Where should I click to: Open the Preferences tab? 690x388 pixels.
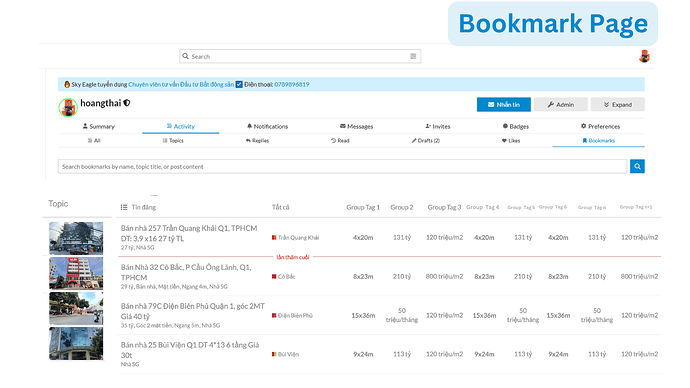click(x=600, y=126)
